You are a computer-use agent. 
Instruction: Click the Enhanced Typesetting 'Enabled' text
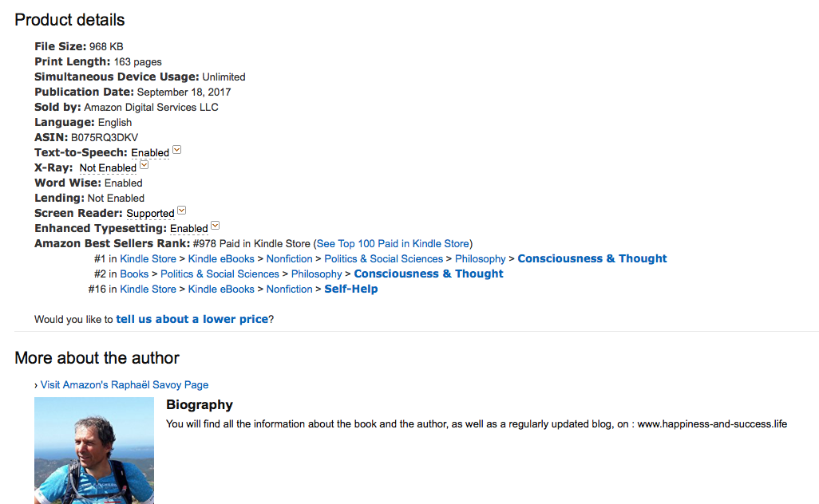(188, 229)
